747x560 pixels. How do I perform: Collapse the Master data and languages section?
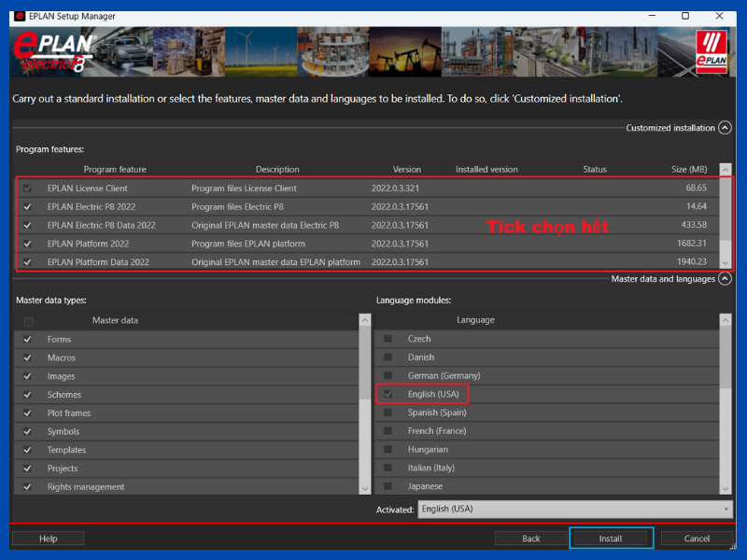coord(725,279)
